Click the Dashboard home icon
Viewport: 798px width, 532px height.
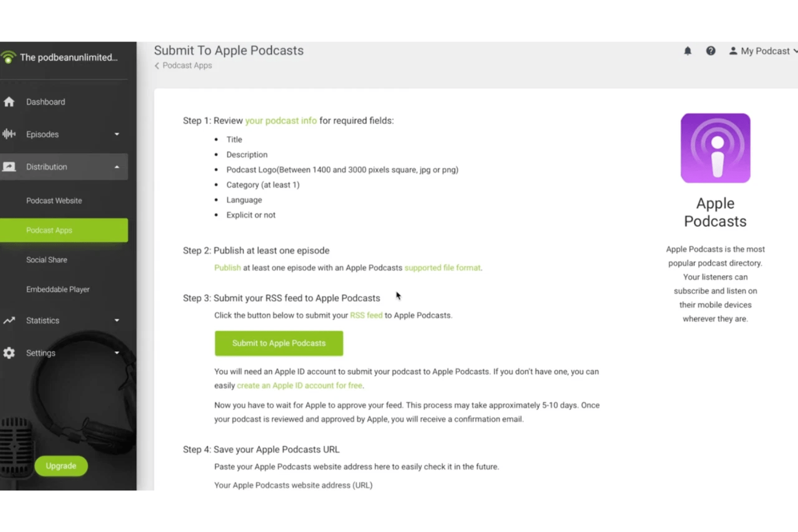[9, 102]
